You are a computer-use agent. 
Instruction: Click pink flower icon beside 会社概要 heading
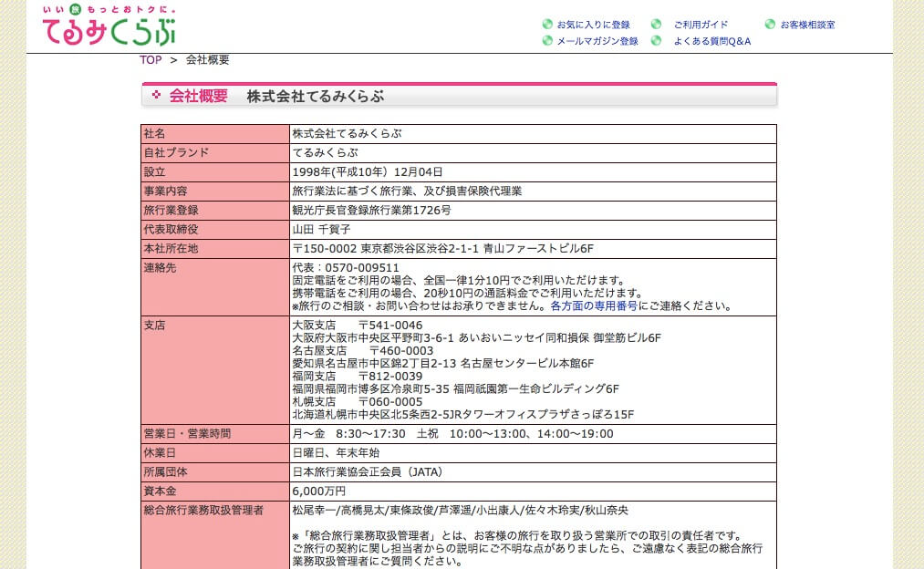tap(156, 95)
